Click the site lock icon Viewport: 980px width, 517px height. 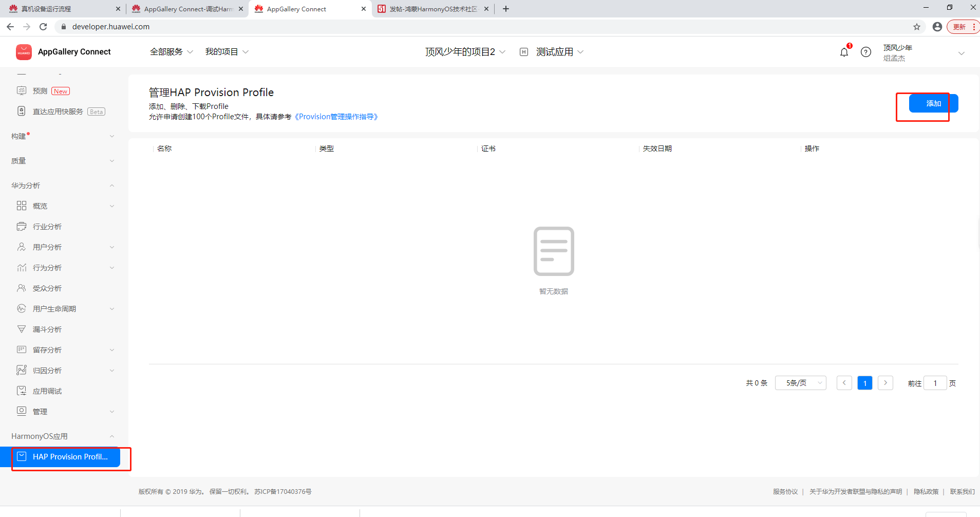(x=64, y=27)
